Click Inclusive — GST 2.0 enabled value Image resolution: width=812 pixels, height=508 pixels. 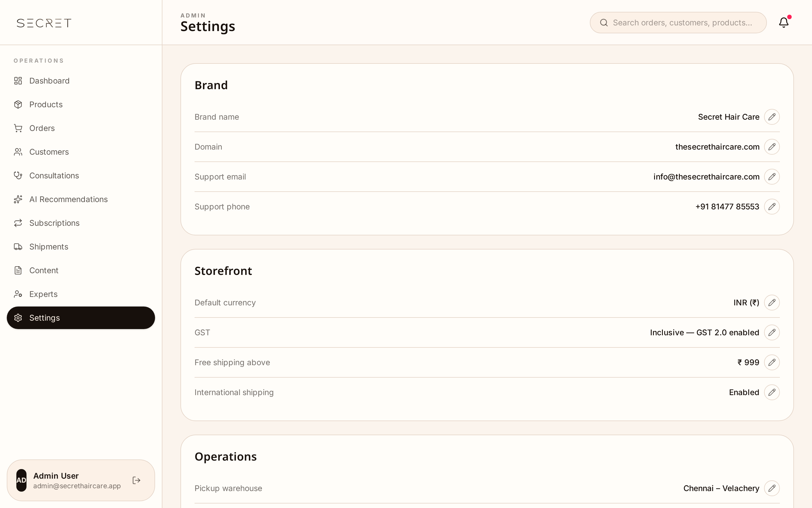704,333
